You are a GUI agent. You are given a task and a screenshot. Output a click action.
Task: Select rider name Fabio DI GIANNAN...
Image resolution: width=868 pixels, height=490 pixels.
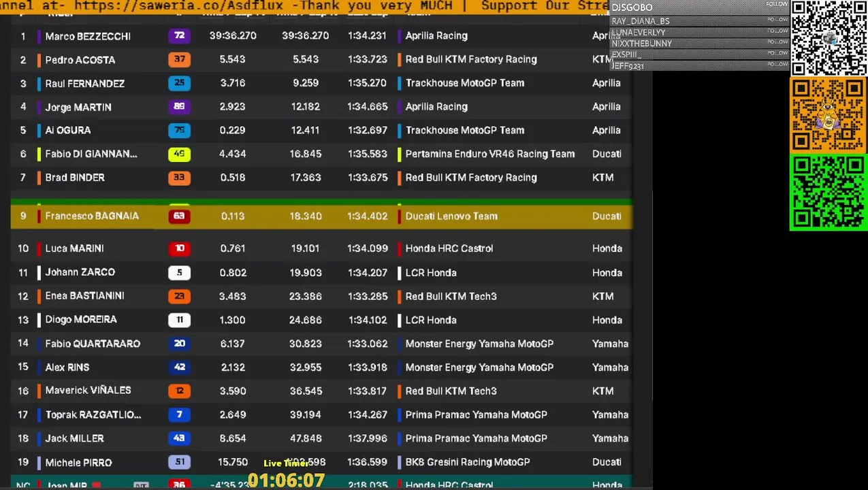[x=91, y=154]
